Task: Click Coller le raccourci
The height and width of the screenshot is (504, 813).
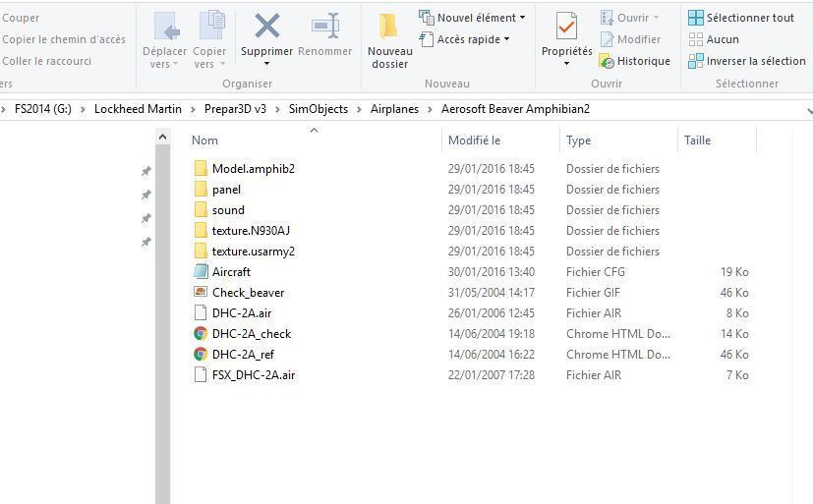Action: 46,61
